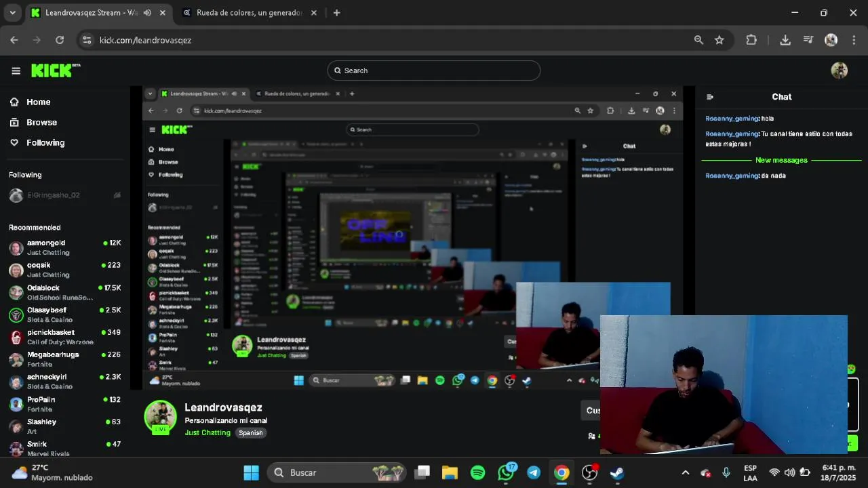The image size is (868, 488).
Task: Open Chrome three-dot menu
Action: (x=852, y=40)
